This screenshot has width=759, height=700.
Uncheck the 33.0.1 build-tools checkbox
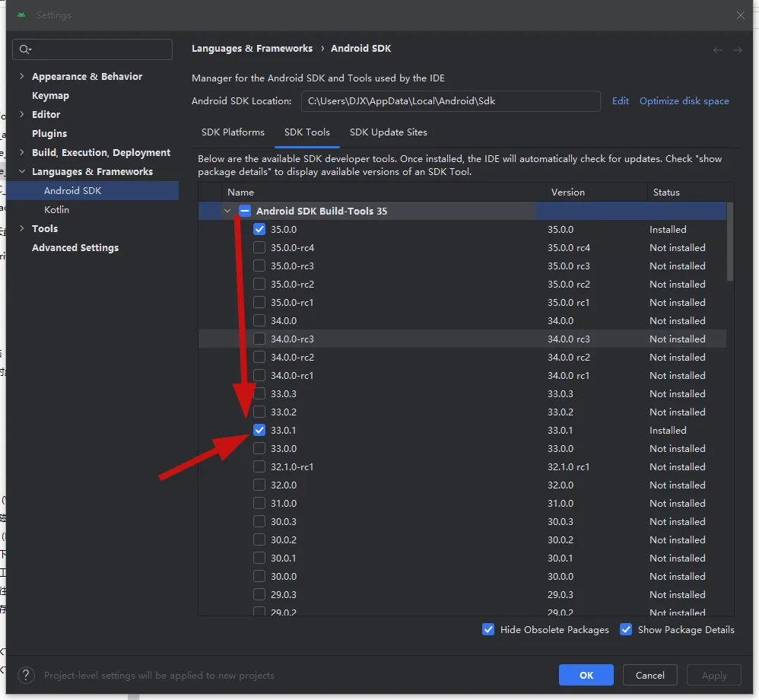(x=260, y=430)
